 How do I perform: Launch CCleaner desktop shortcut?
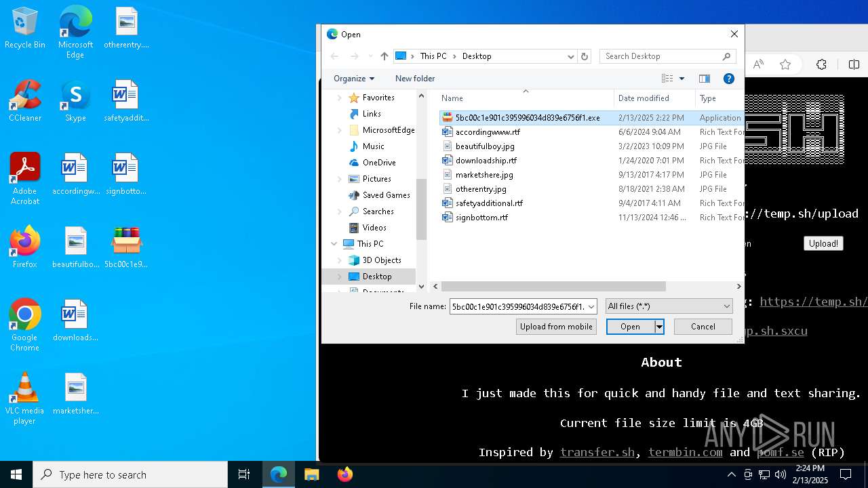pyautogui.click(x=25, y=102)
